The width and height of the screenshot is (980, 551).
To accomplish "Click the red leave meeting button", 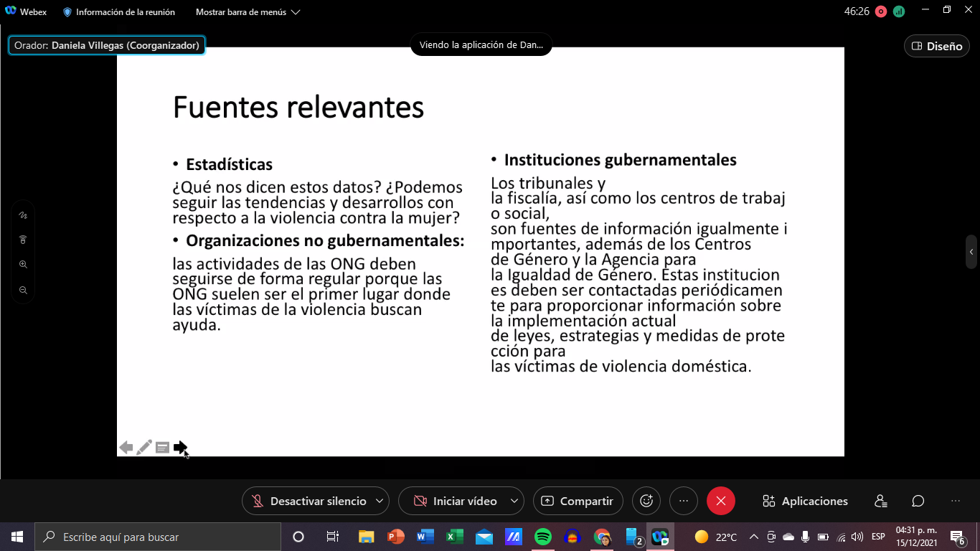I will 721,501.
